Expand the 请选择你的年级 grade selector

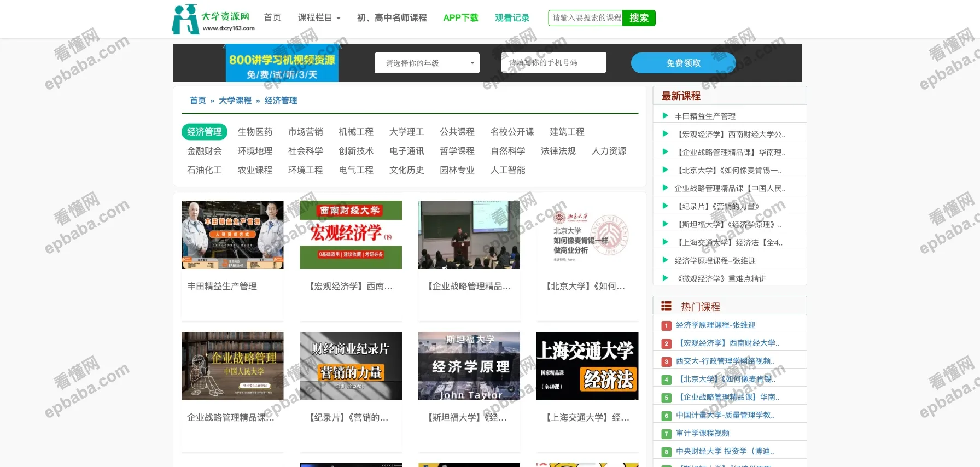[427, 63]
